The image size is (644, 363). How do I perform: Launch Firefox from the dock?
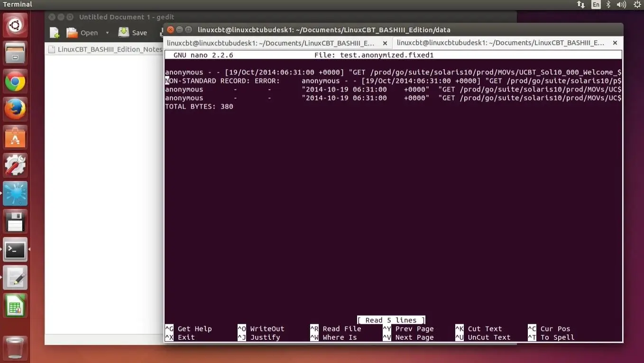click(x=15, y=109)
